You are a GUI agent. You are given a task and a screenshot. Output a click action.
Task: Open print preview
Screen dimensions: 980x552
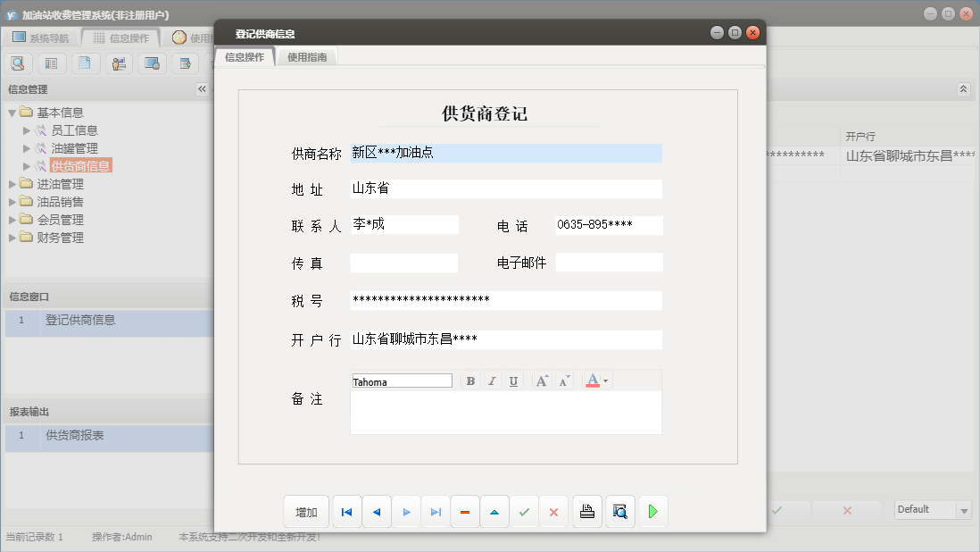point(620,511)
